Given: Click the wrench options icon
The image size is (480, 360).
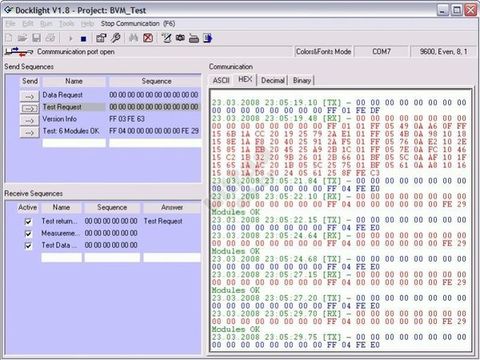Looking at the screenshot, I should 115,38.
